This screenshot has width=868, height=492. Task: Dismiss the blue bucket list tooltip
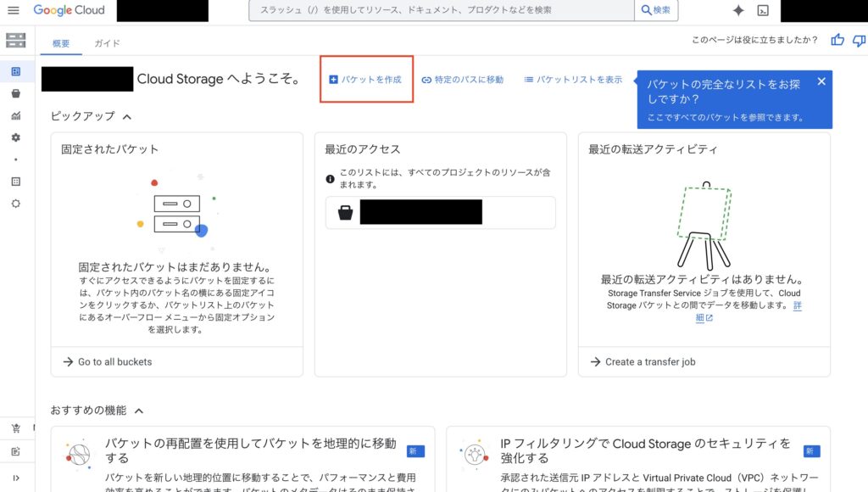pyautogui.click(x=821, y=81)
